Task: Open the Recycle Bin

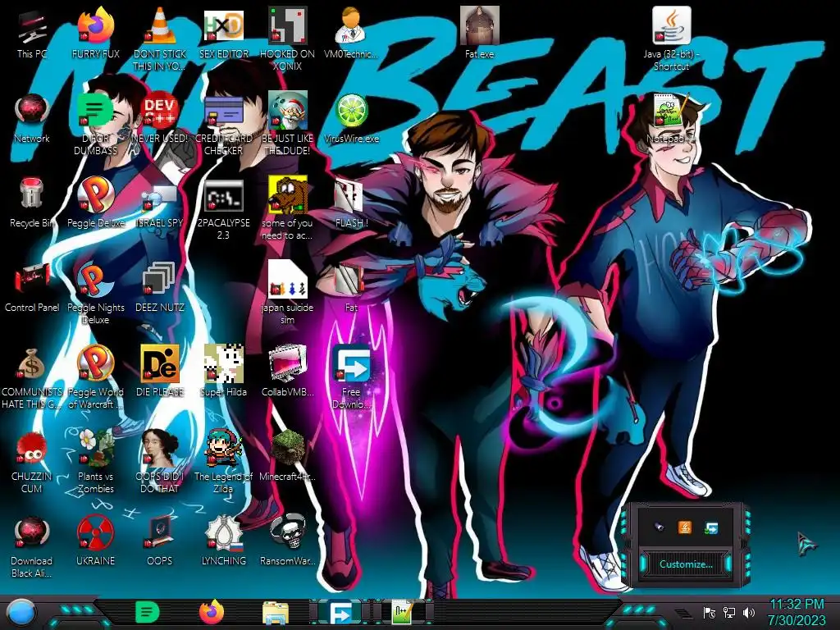Action: point(32,203)
